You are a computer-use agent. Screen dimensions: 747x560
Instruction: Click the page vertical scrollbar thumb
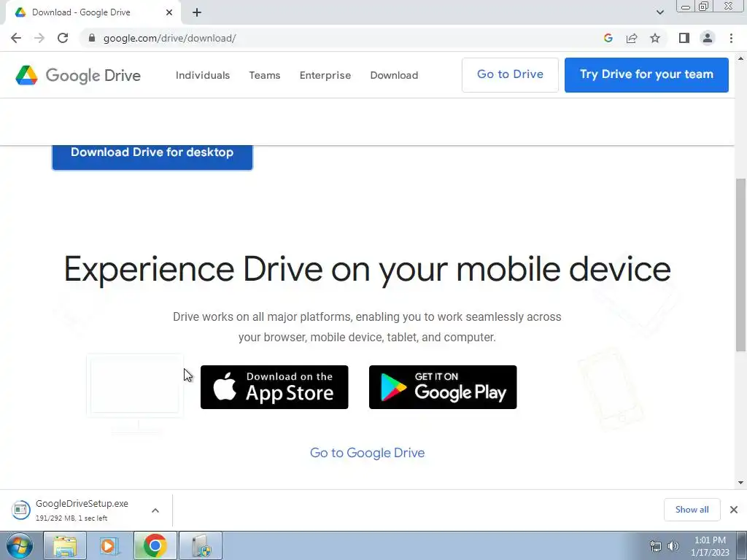click(x=740, y=265)
